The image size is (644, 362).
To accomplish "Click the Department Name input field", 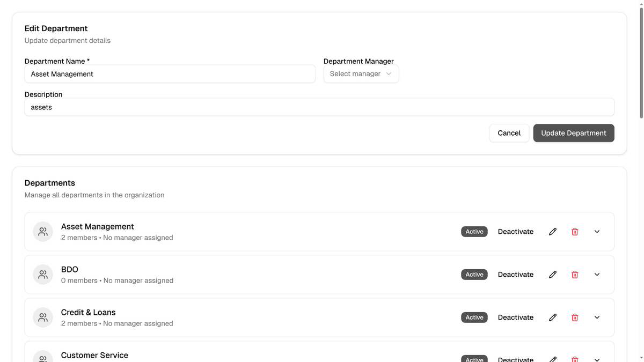I will 170,74.
